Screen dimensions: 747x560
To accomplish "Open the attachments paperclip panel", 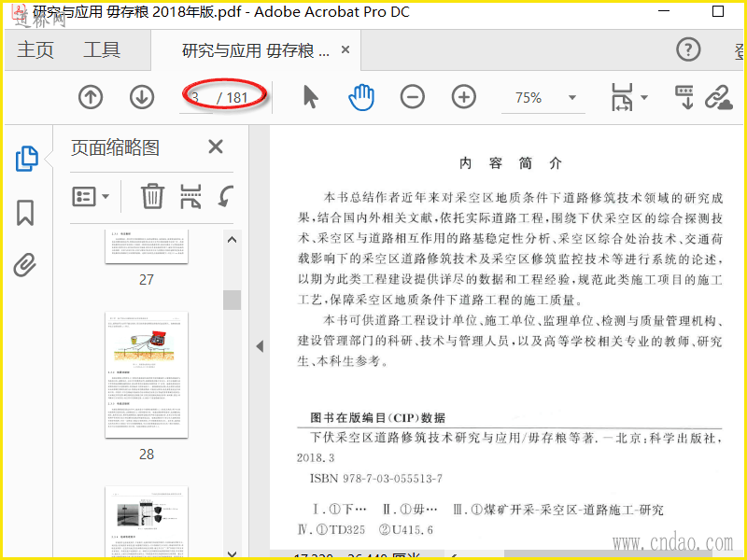I will pyautogui.click(x=25, y=265).
